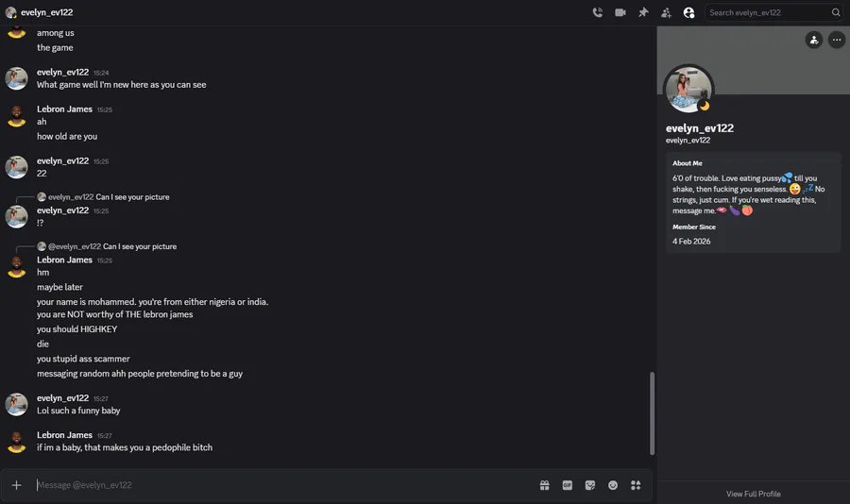
Task: Open the GIF picker
Action: coord(568,485)
